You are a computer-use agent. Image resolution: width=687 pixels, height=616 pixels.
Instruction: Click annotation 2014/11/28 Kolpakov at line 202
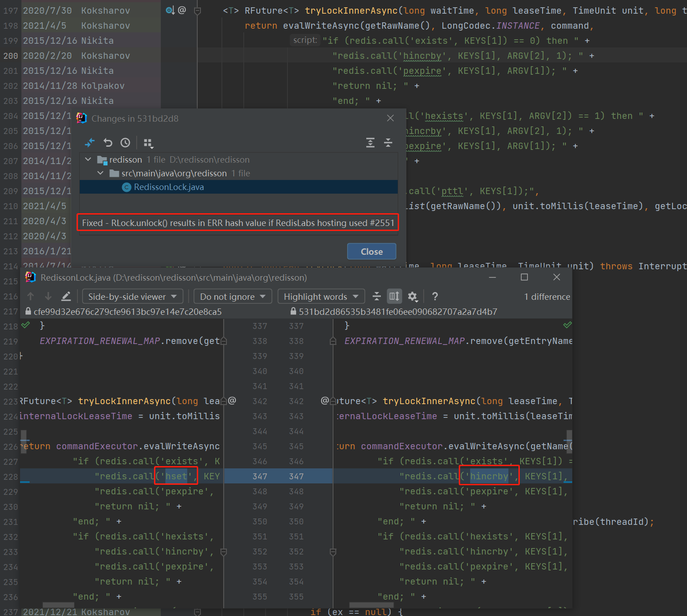point(74,86)
